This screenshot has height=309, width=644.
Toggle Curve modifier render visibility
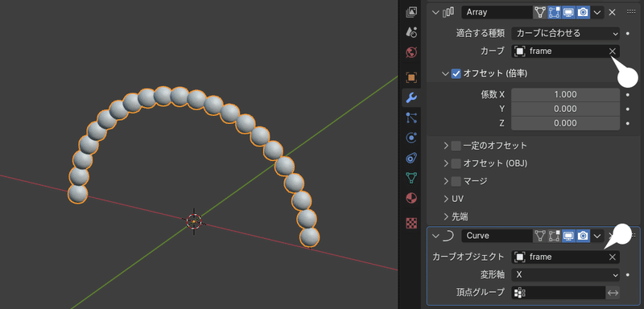click(583, 236)
